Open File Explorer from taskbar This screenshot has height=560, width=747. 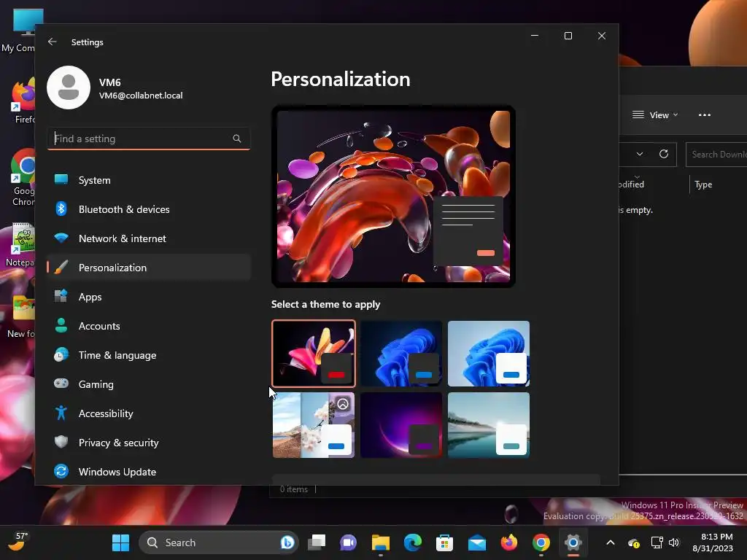coord(381,542)
